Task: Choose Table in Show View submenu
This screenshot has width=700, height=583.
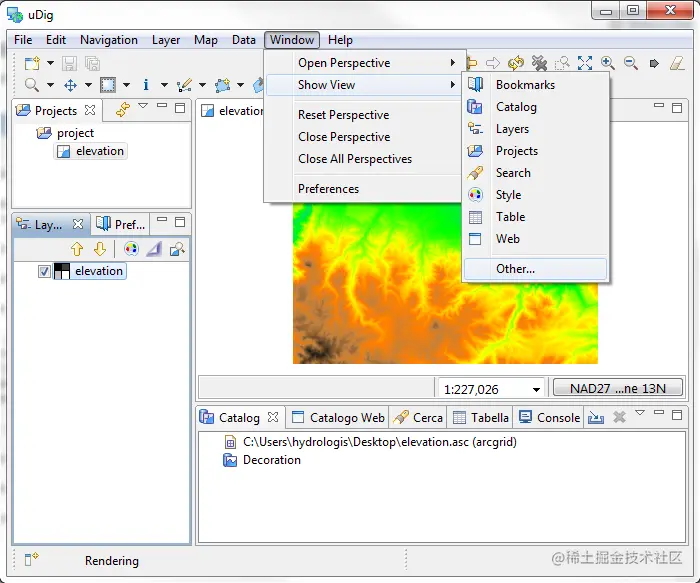Action: click(536, 217)
